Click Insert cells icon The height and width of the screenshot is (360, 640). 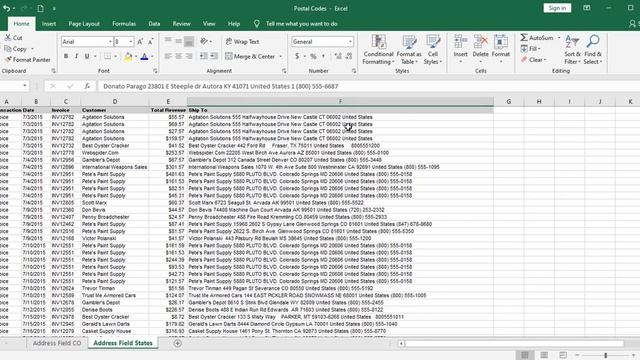[460, 42]
